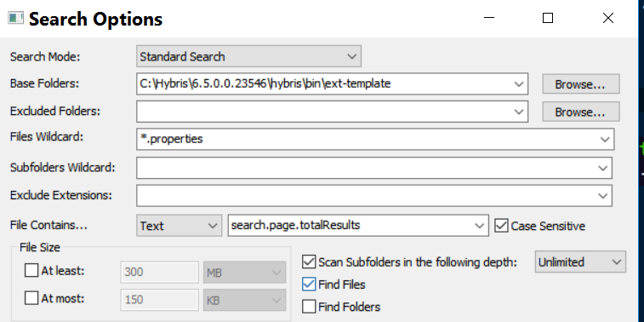Open the Search Mode dropdown
Viewport: 644px width, 322px height.
tap(248, 56)
